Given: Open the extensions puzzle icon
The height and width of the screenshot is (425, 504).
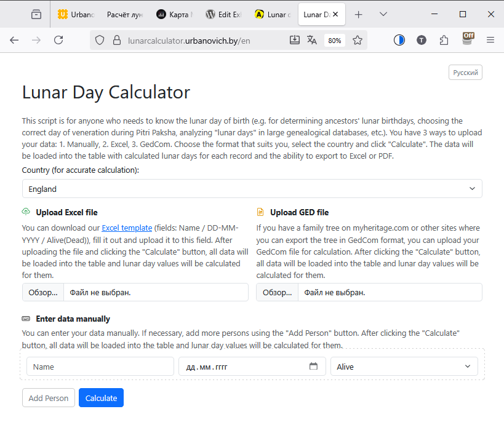Looking at the screenshot, I should click(x=444, y=40).
